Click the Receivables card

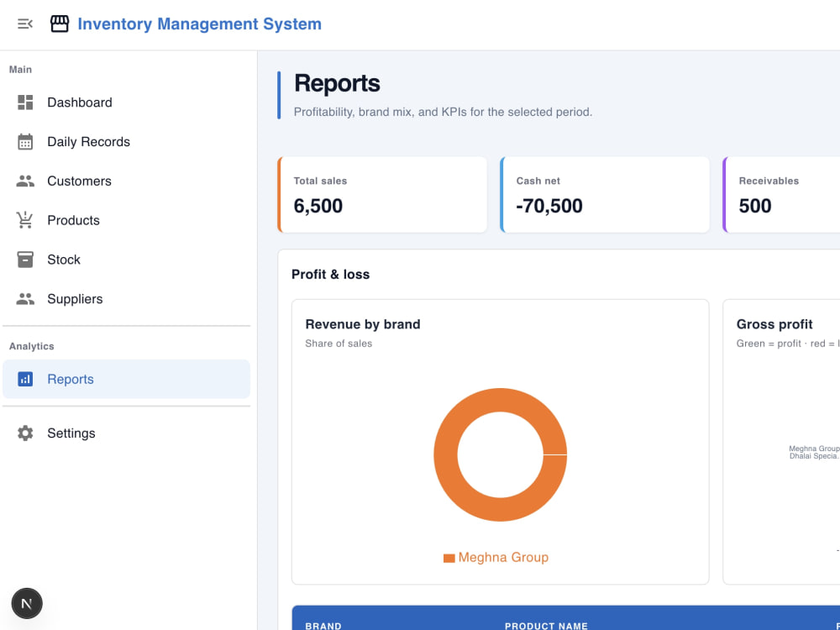781,195
